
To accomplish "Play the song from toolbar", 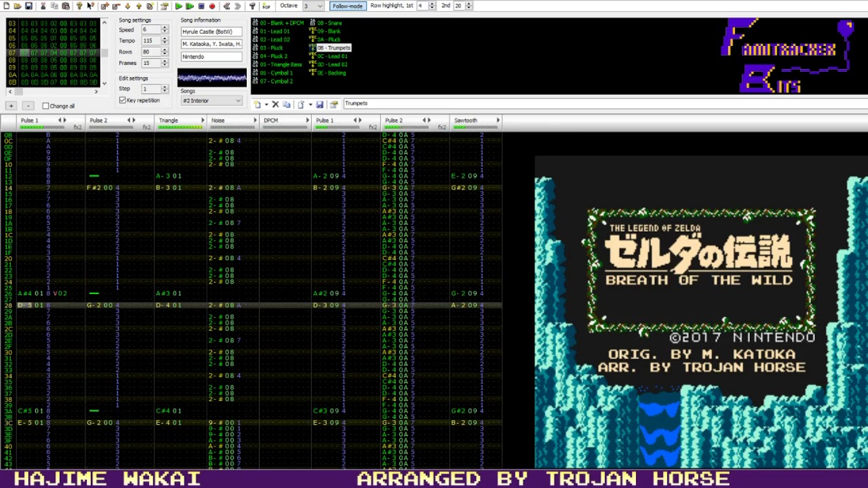I will [x=178, y=6].
